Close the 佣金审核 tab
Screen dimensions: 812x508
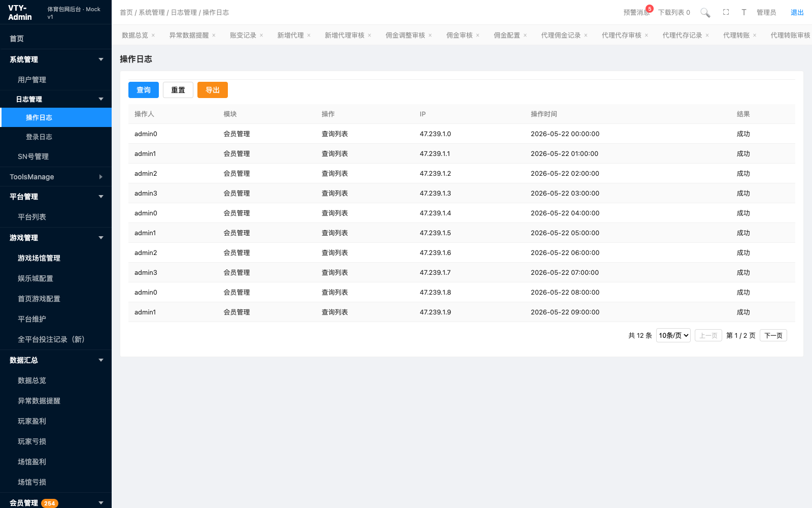478,36
